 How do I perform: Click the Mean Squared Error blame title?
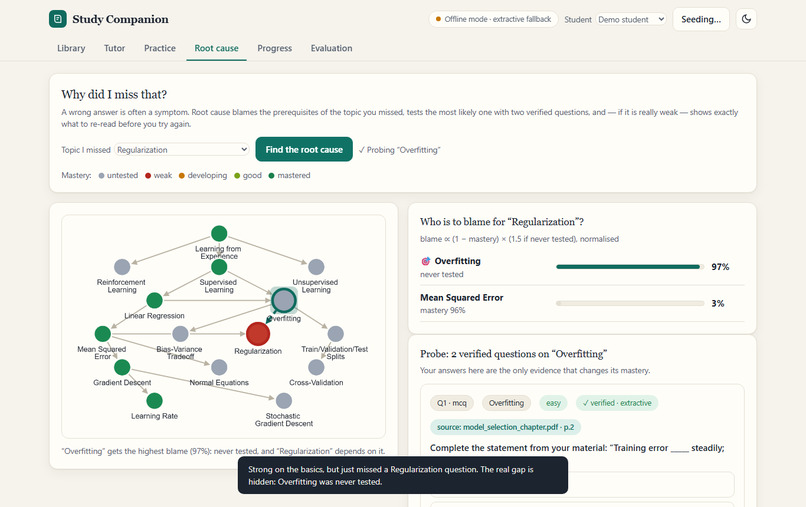point(462,297)
